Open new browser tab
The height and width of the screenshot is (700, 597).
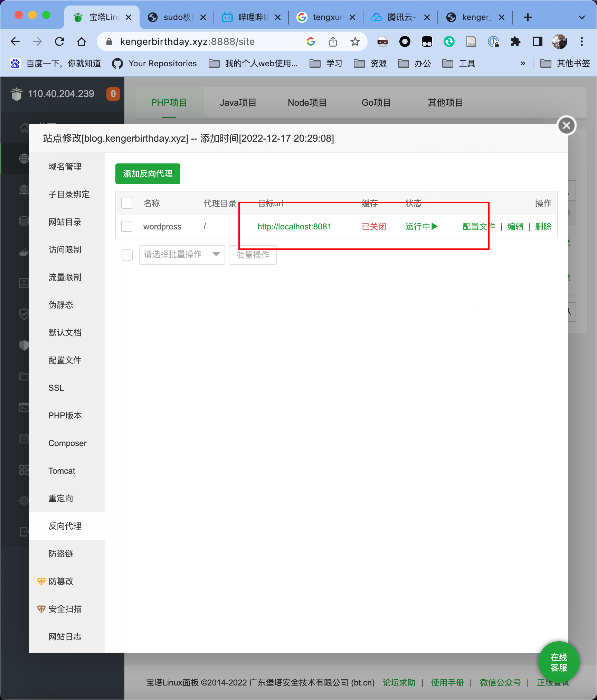click(x=528, y=17)
